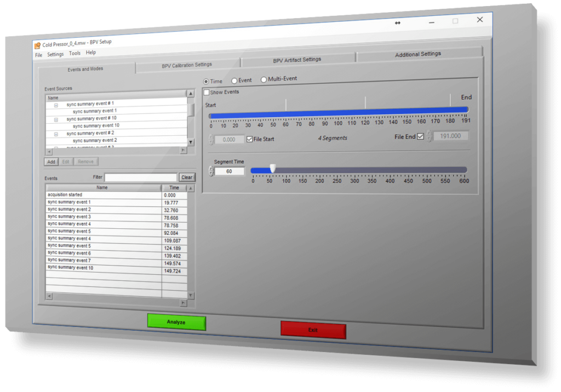561x392 pixels.
Task: Click the Segment Time slider handle
Action: (x=272, y=169)
